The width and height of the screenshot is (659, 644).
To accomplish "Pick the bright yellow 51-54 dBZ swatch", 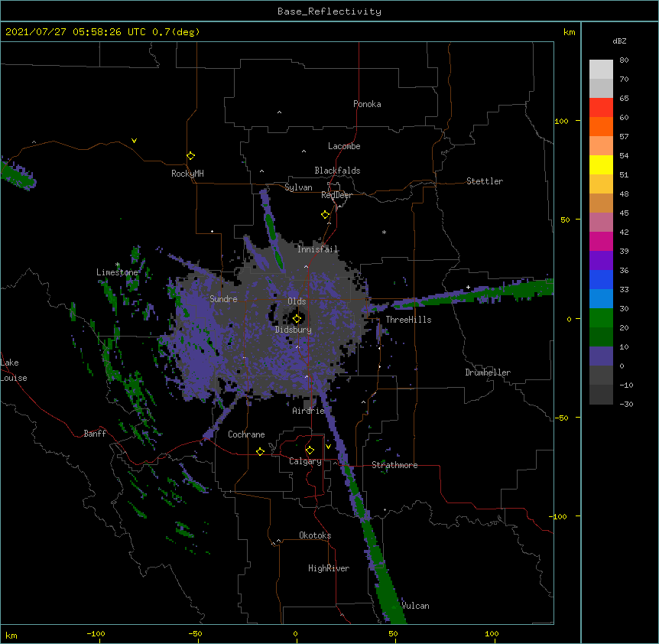I will [601, 164].
